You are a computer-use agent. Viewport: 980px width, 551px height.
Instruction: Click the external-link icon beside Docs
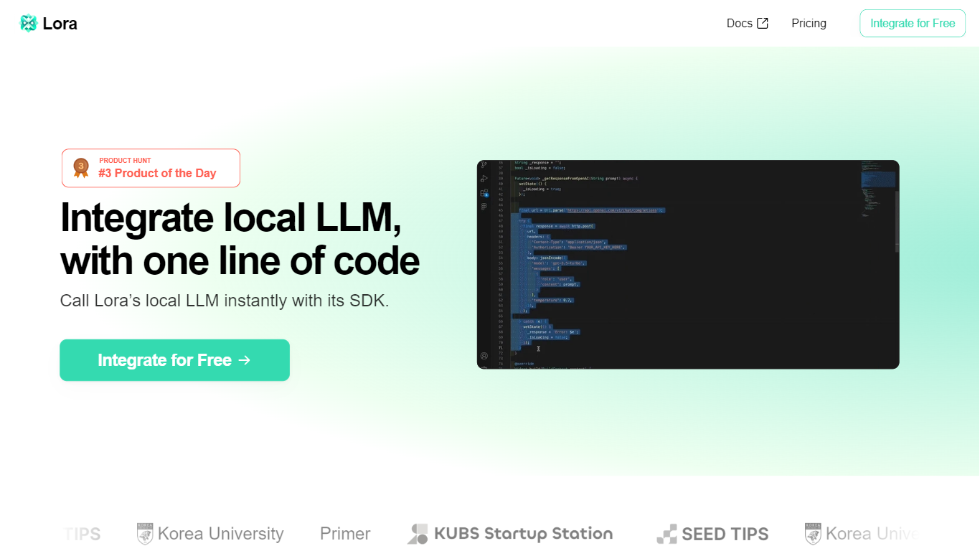763,23
